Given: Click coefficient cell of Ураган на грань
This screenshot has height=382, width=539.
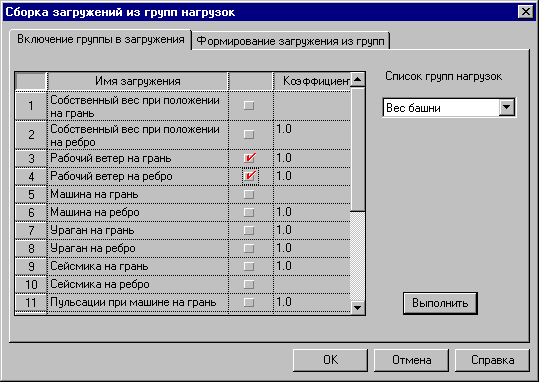Looking at the screenshot, I should coord(312,230).
